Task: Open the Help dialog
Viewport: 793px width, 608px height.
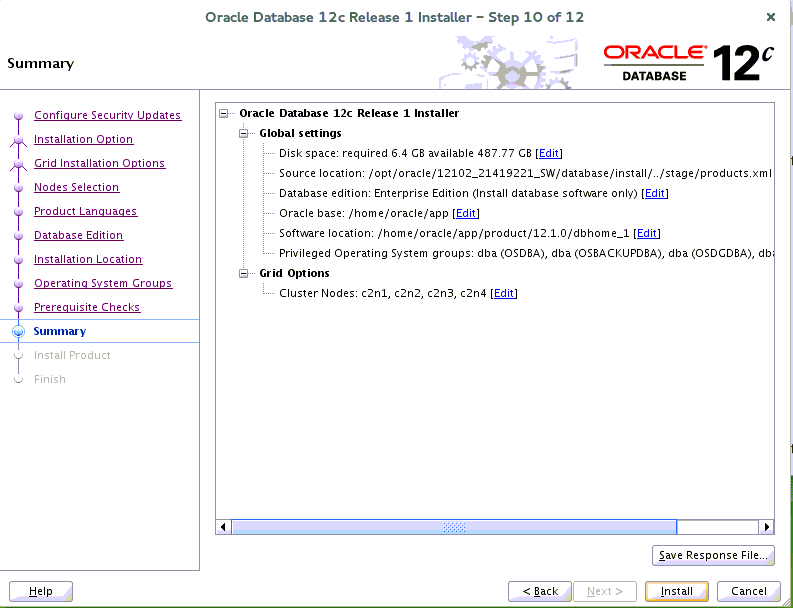Action: 41,591
